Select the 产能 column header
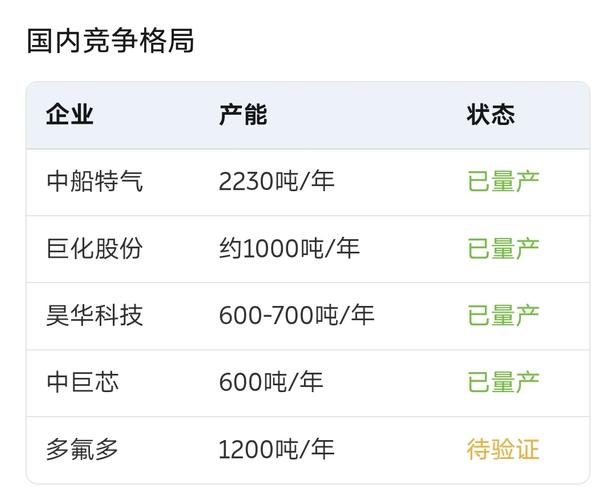 (x=243, y=115)
